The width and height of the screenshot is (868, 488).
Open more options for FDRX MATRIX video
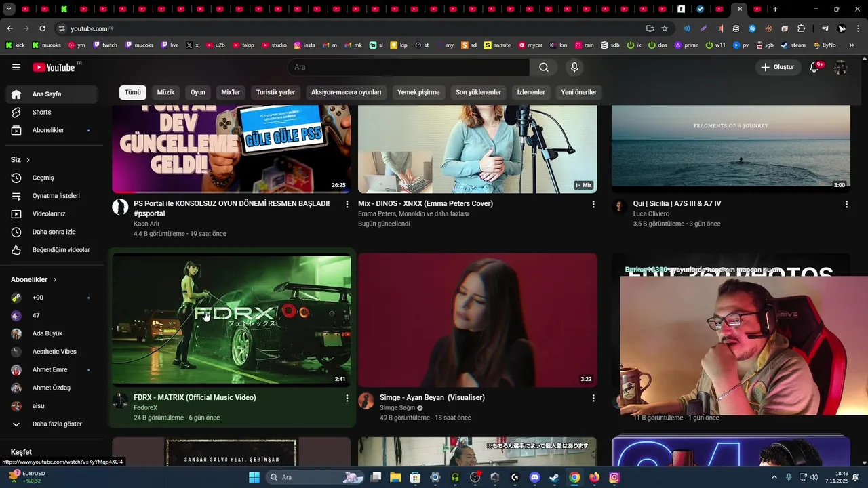coord(347,398)
